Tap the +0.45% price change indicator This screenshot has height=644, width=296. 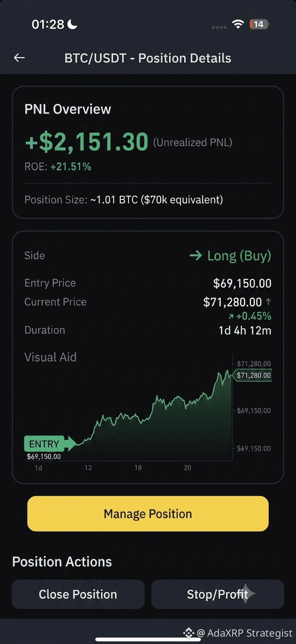[250, 316]
